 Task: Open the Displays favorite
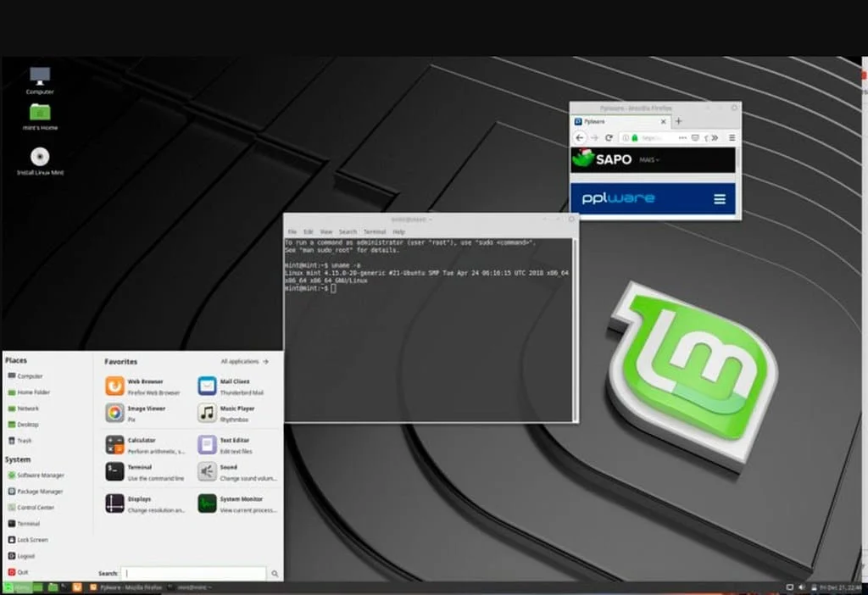[145, 503]
